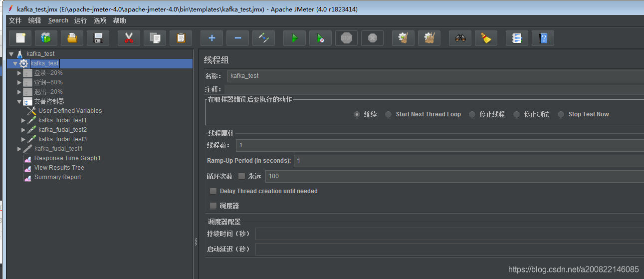Collapse the root kafka_test test plan

(11, 54)
